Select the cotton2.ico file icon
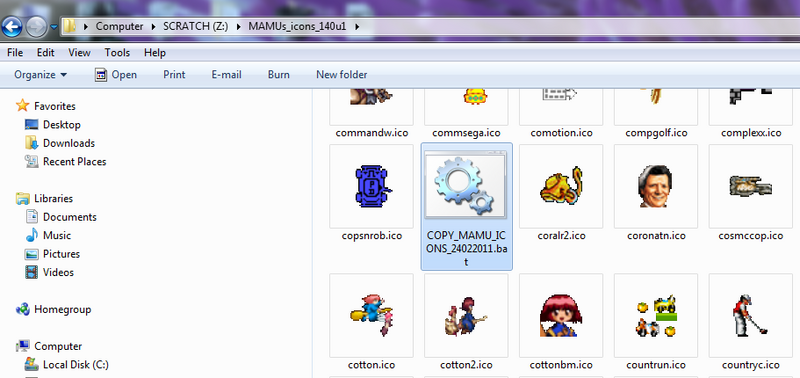This screenshot has height=378, width=800. point(466,315)
